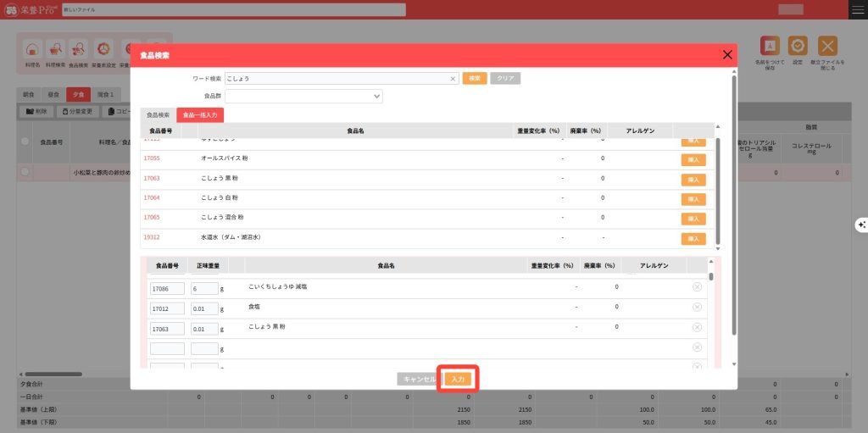Insert こしょう 白 粉 via 挿入 button
The image size is (868, 433).
pos(693,198)
